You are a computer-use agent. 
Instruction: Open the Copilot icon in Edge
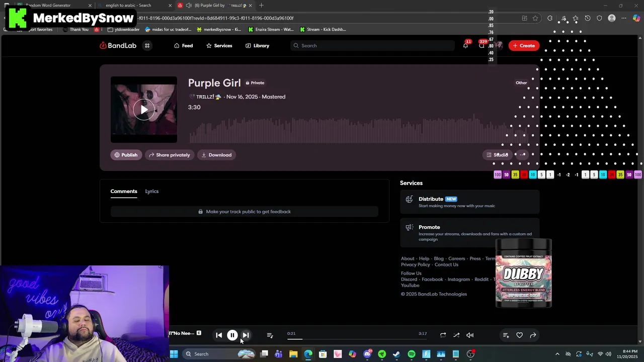(636, 18)
